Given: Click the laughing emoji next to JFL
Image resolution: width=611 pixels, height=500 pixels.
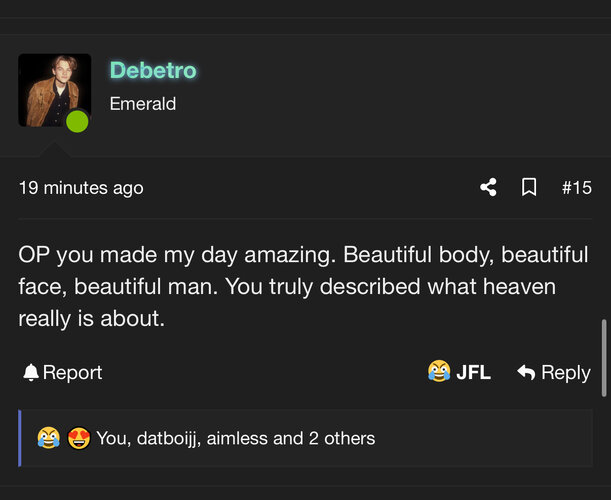Looking at the screenshot, I should click(x=439, y=373).
